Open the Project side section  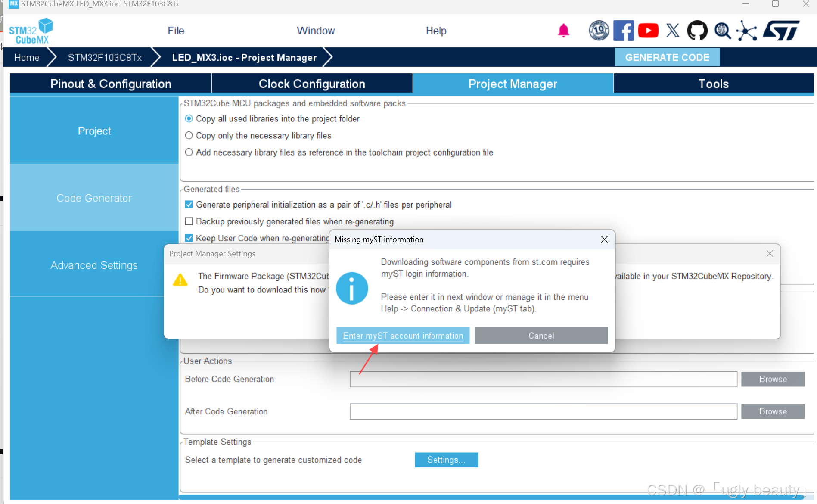(x=94, y=131)
